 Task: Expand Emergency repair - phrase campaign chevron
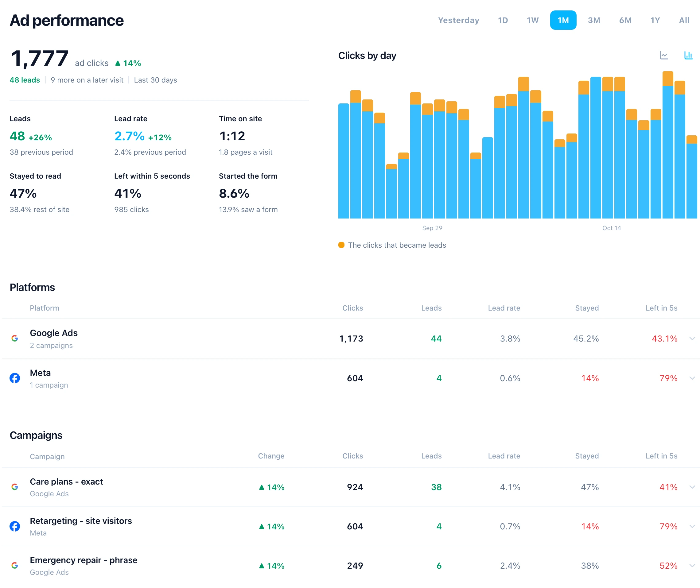pyautogui.click(x=692, y=566)
